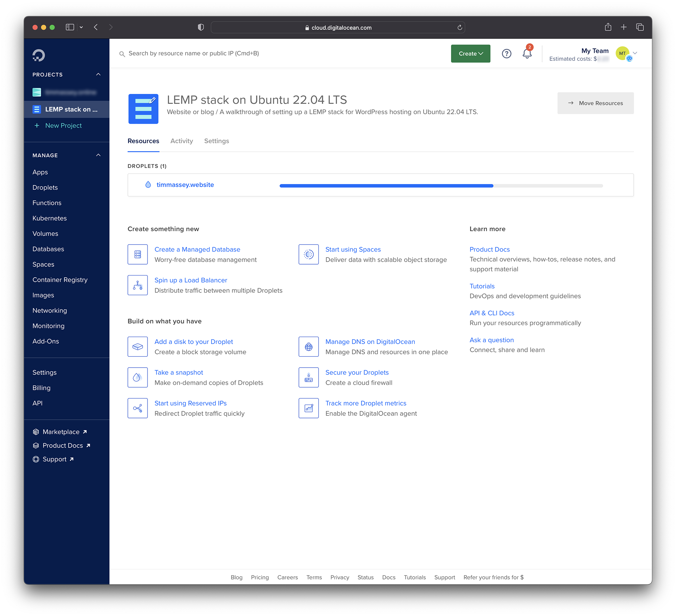Click the DigitalOcean logo icon
Screen dimensions: 676x616
coord(39,55)
